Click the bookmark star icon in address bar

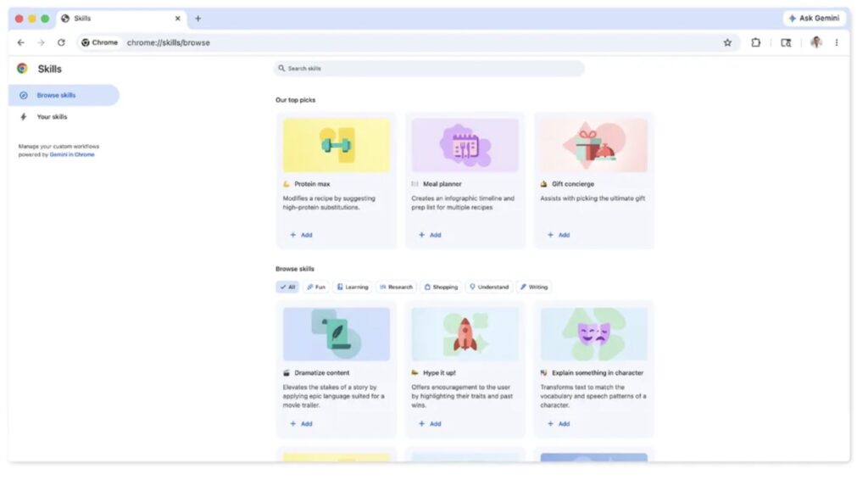click(x=727, y=42)
